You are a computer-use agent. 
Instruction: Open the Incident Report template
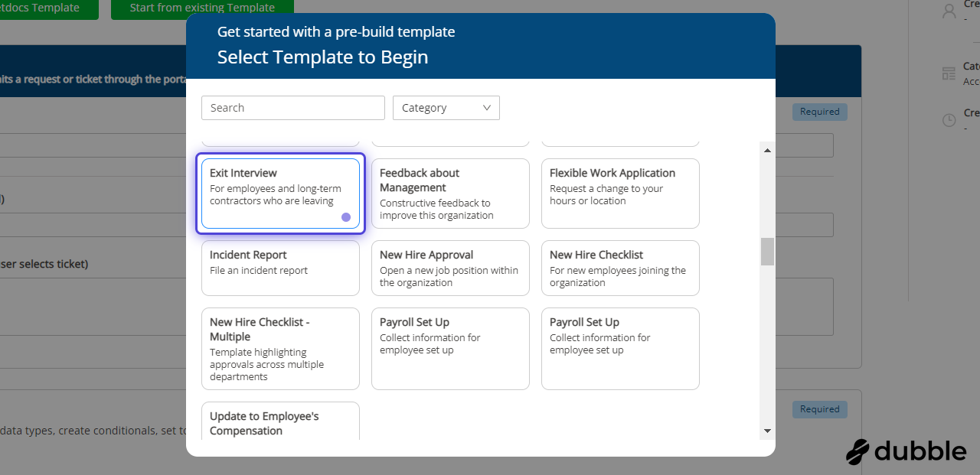click(x=280, y=268)
